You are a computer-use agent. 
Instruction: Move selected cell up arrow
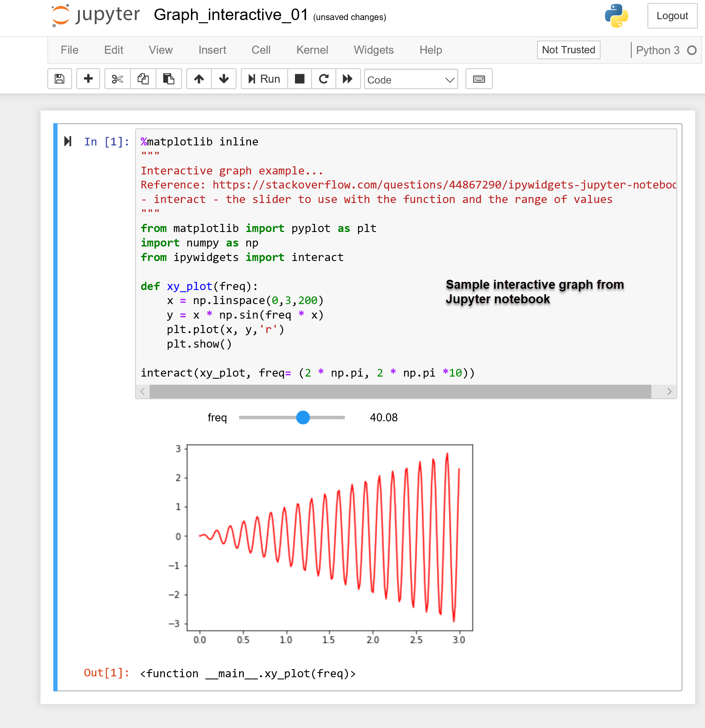[x=199, y=79]
